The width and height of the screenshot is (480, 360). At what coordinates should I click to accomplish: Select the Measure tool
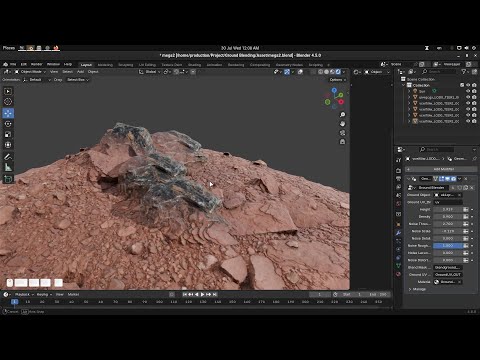tap(8, 167)
